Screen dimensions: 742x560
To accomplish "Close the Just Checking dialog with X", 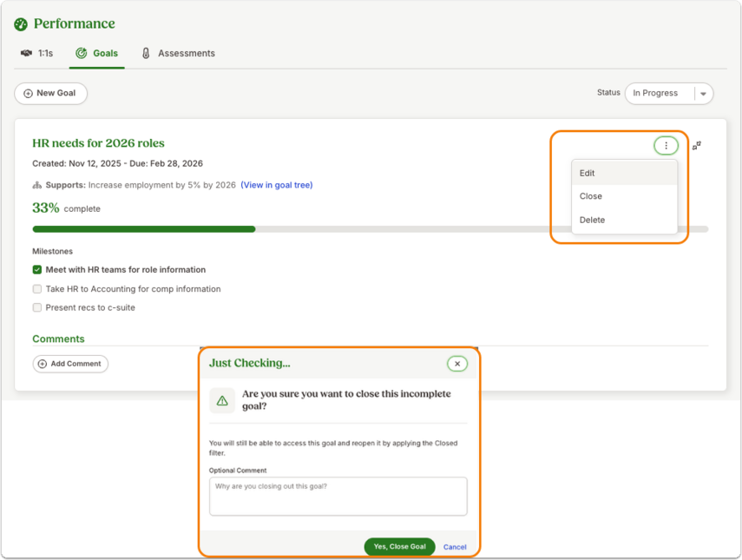I will point(457,364).
